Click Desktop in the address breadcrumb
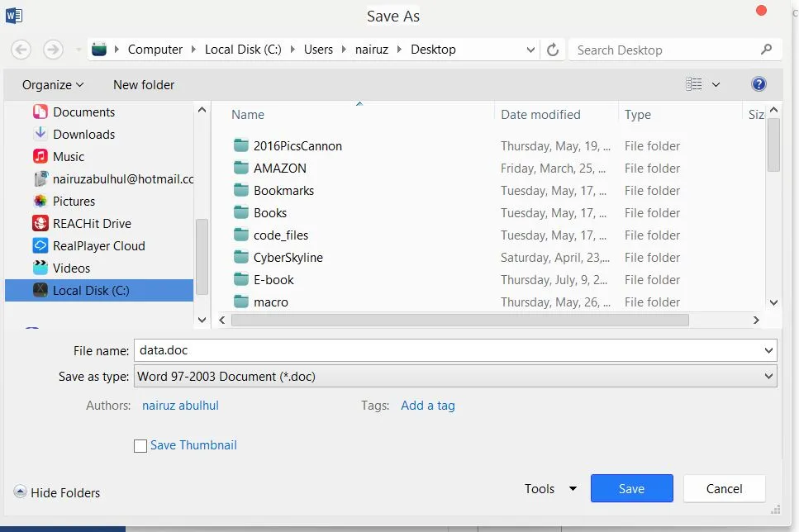Screen dimensions: 799x532 coord(433,50)
